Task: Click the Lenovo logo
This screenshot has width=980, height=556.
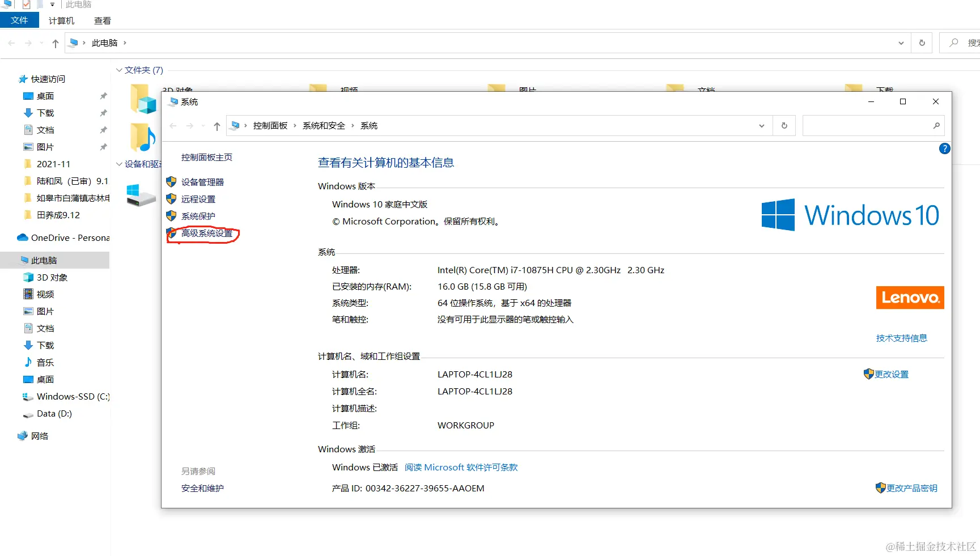Action: (910, 298)
